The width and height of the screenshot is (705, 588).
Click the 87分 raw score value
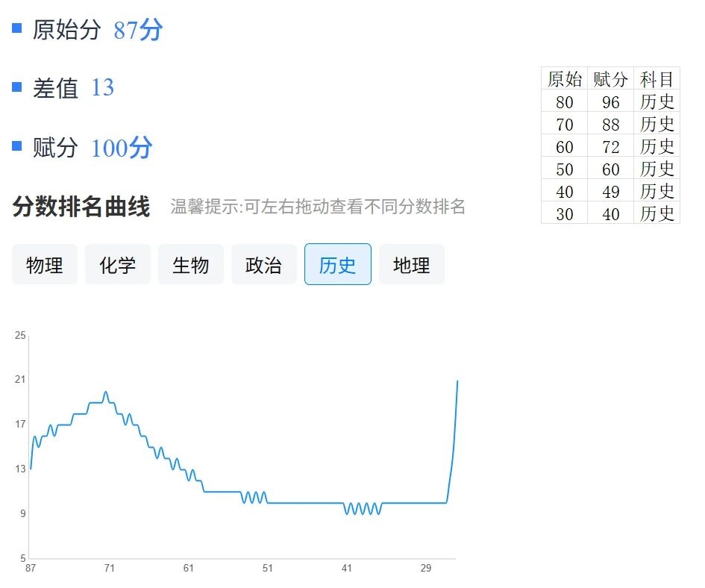[x=138, y=31]
